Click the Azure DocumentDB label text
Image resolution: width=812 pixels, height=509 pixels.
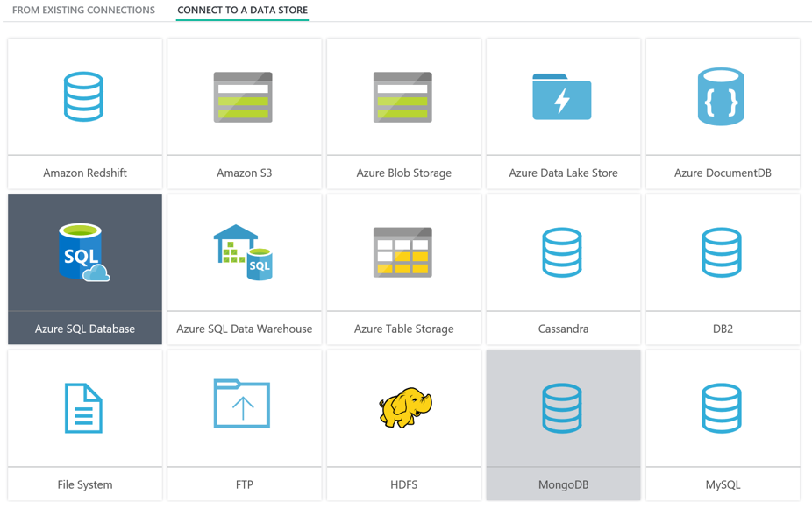click(x=722, y=173)
